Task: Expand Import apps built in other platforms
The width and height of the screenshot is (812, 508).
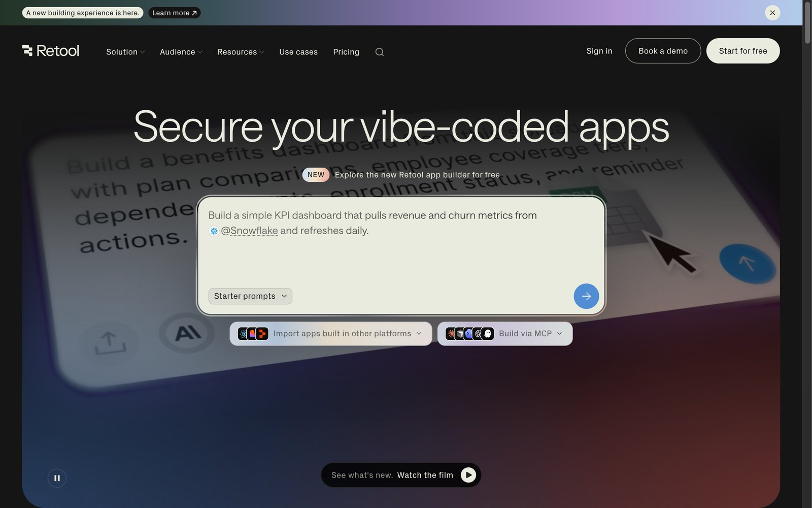Action: [330, 334]
